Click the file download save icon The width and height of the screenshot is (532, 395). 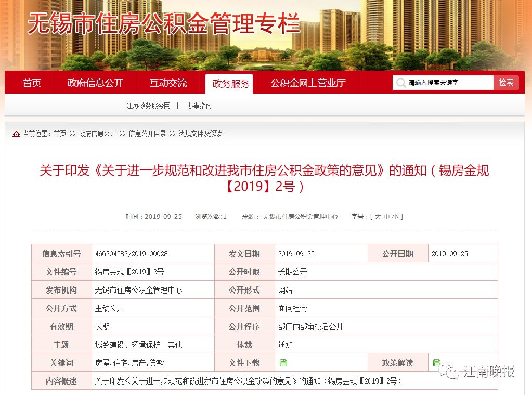(283, 363)
